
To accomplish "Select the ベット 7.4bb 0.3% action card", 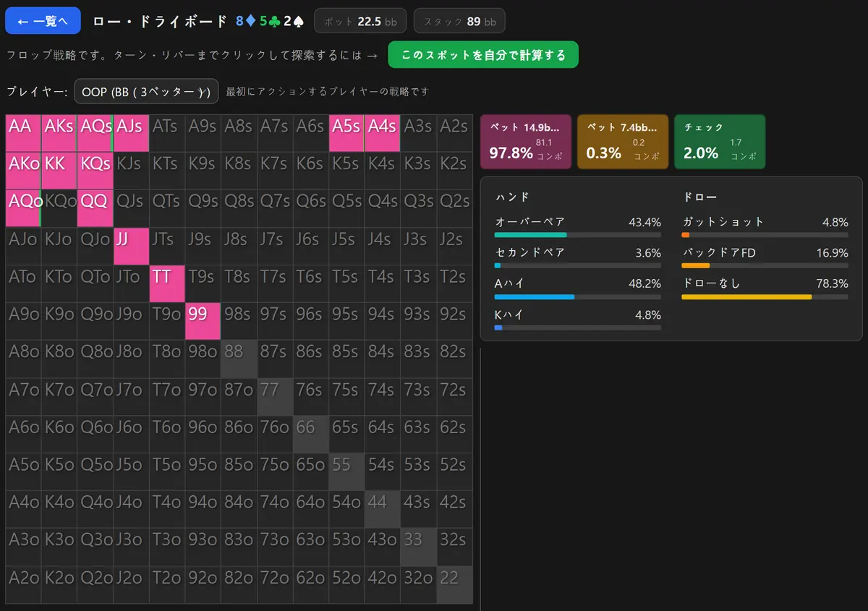I will [623, 142].
